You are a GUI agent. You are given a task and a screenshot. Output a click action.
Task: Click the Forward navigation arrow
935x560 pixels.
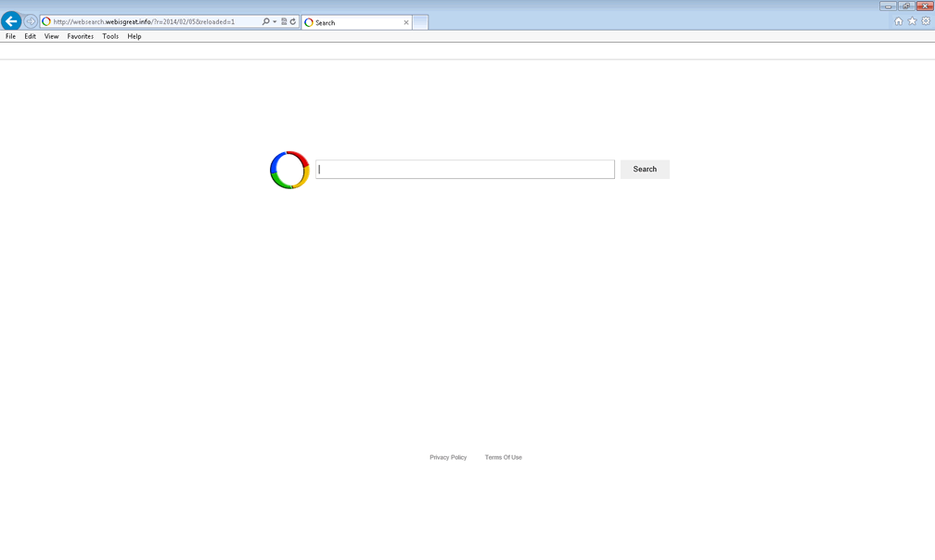(31, 21)
